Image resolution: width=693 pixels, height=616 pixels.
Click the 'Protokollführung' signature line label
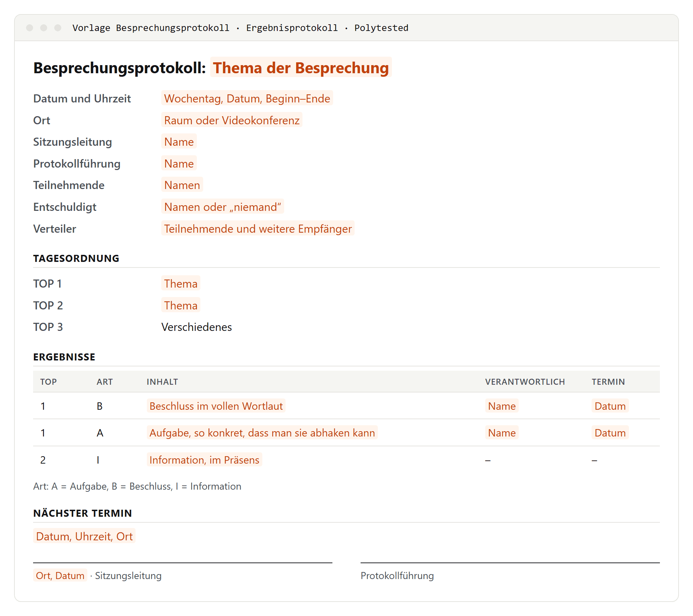click(397, 576)
